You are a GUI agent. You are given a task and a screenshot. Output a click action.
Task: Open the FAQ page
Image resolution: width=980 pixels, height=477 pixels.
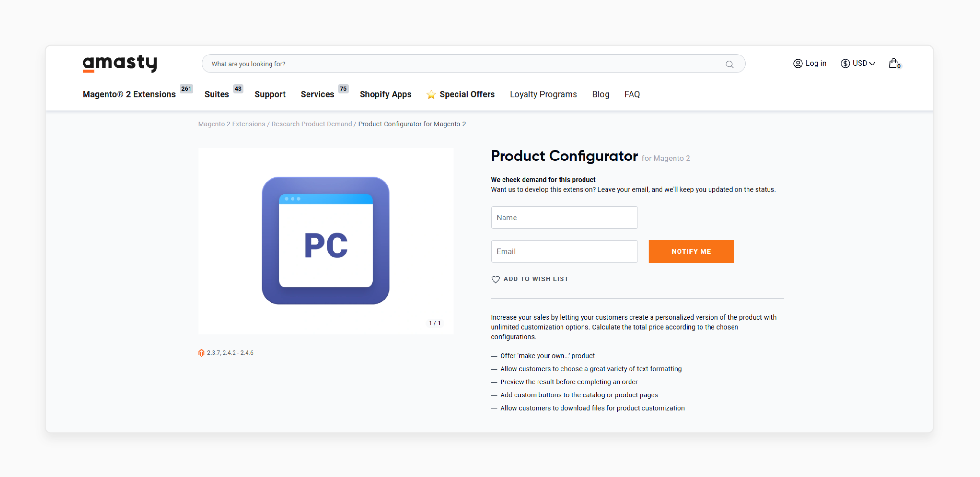pos(632,95)
